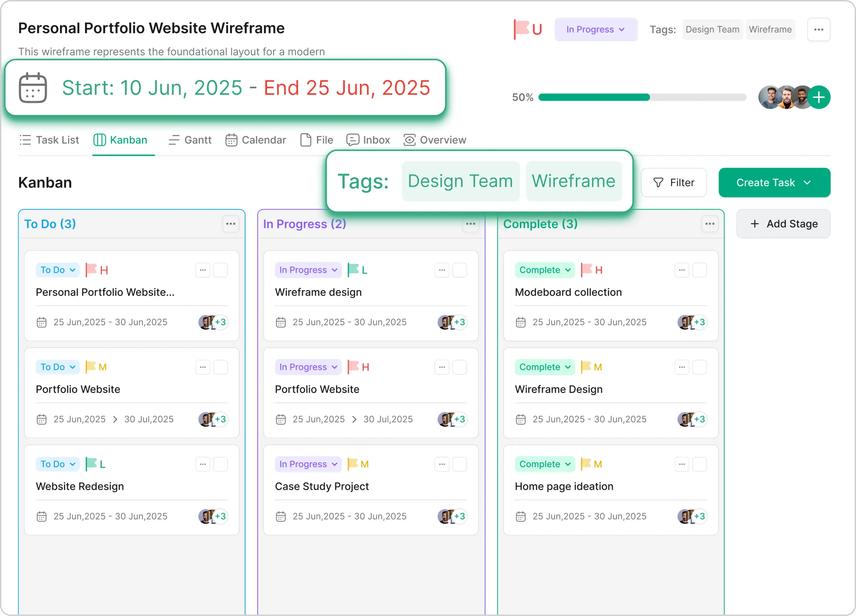Viewport: 856px width, 616px height.
Task: Expand the To Do status dropdown on Portfolio Website card
Action: point(57,367)
